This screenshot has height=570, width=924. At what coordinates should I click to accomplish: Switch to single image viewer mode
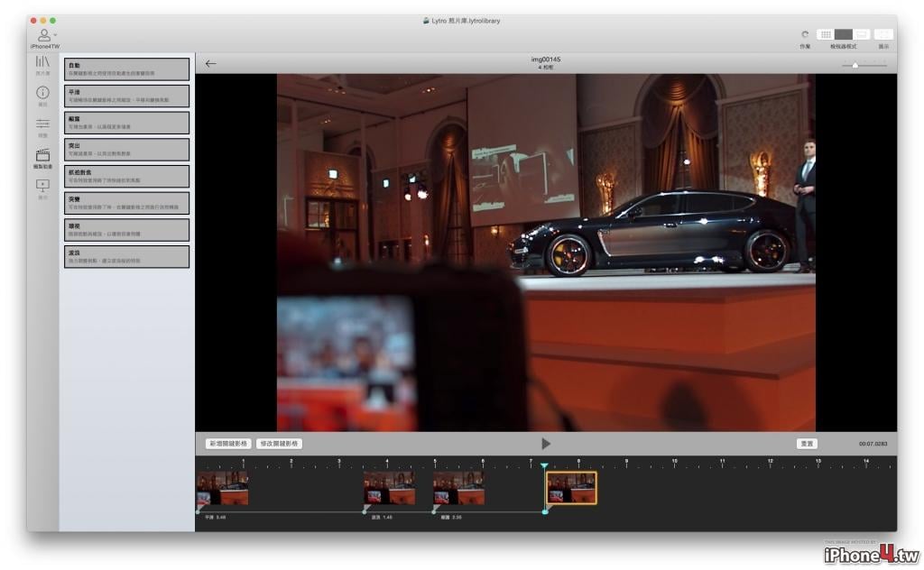tap(844, 35)
